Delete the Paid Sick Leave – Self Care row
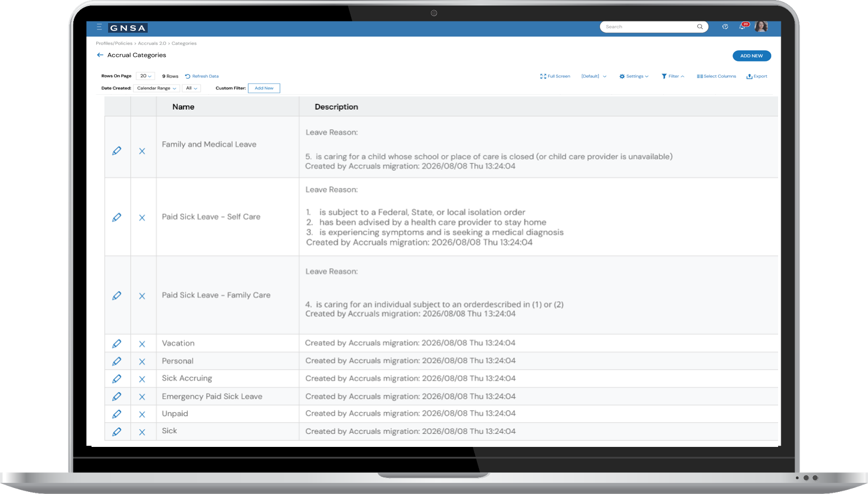Image resolution: width=868 pixels, height=494 pixels. pos(142,218)
